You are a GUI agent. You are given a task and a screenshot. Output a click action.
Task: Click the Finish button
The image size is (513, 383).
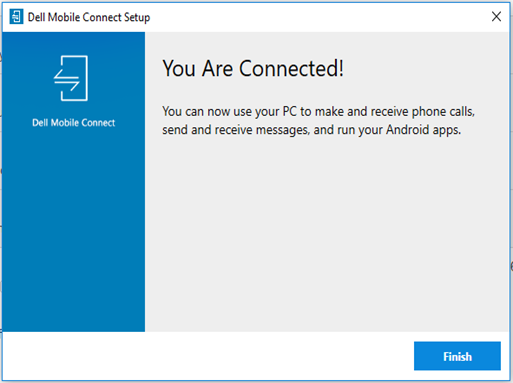457,356
